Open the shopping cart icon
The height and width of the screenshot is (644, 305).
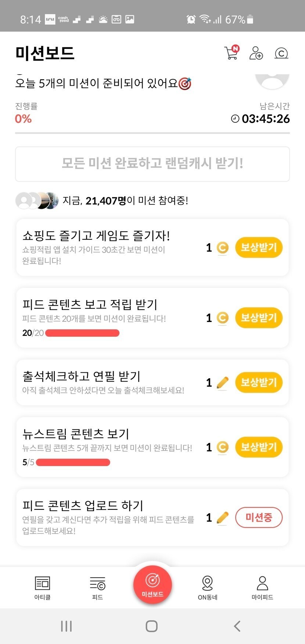231,53
